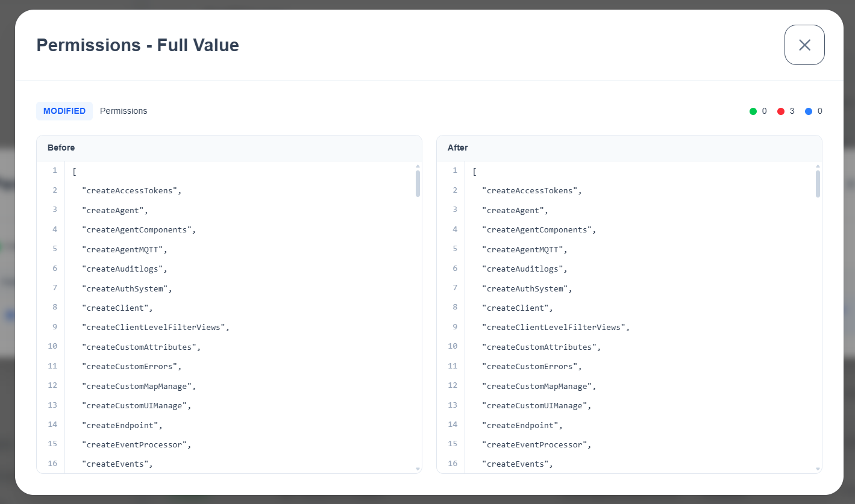Image resolution: width=855 pixels, height=504 pixels.
Task: Click "createCustomAttributes" in the Before panel
Action: click(x=141, y=347)
